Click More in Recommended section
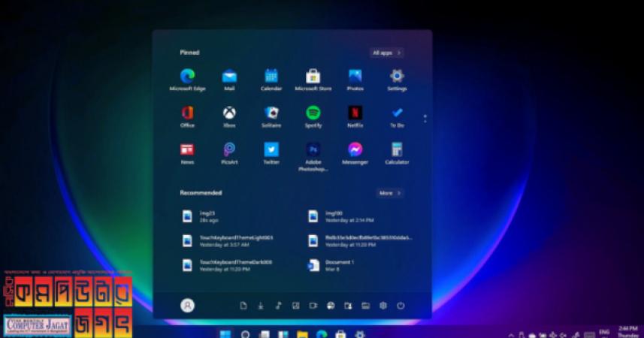This screenshot has width=644, height=338. pyautogui.click(x=390, y=193)
